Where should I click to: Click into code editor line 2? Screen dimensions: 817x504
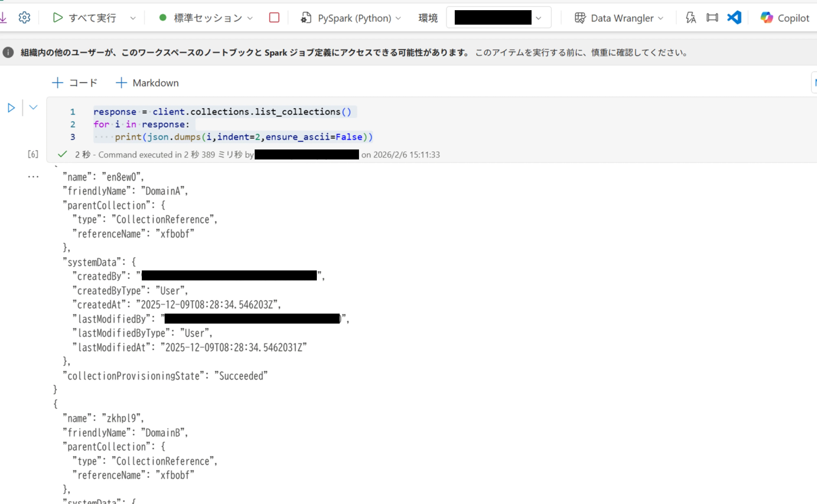point(167,124)
